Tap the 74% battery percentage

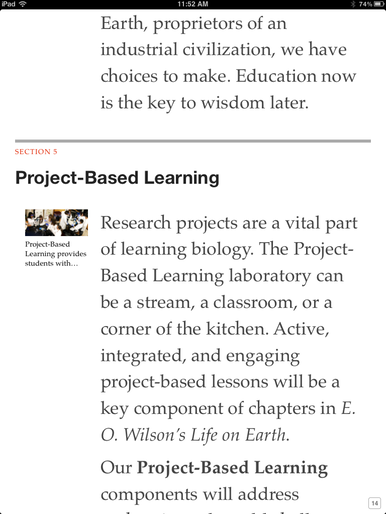(365, 4)
